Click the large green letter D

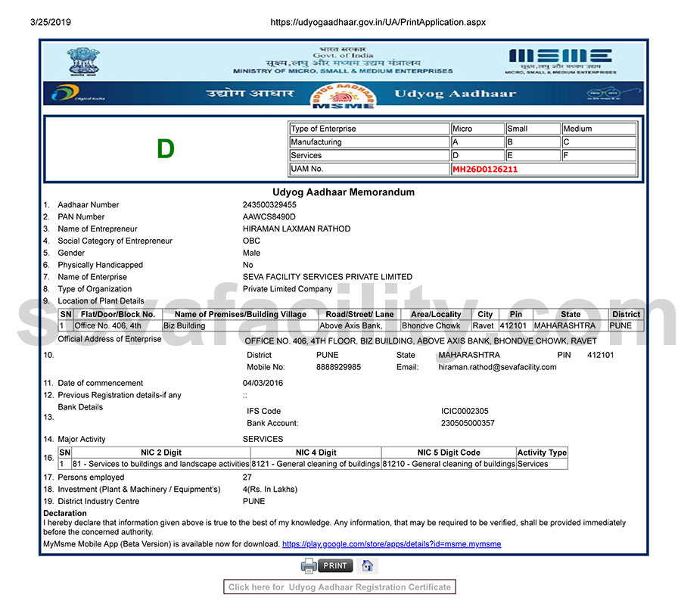click(166, 148)
